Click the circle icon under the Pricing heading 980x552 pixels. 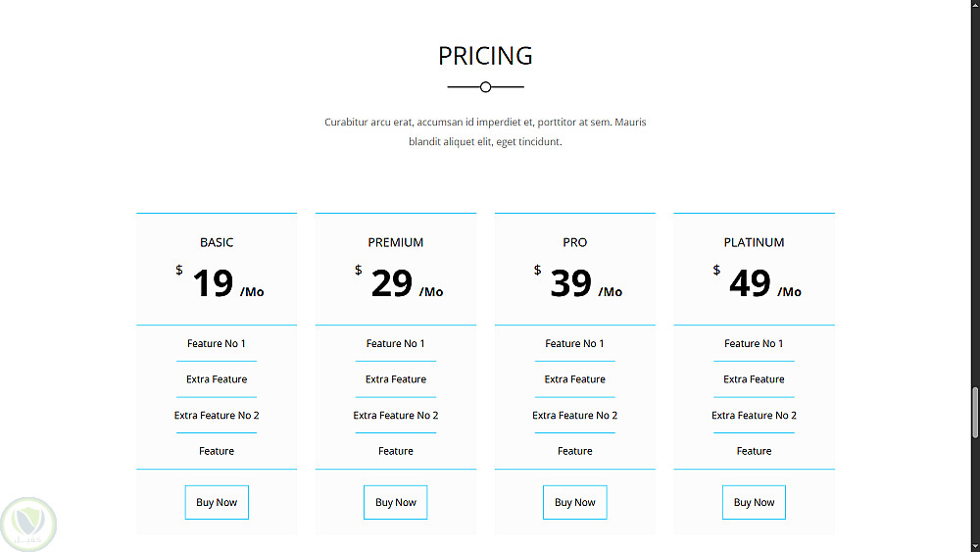(485, 87)
